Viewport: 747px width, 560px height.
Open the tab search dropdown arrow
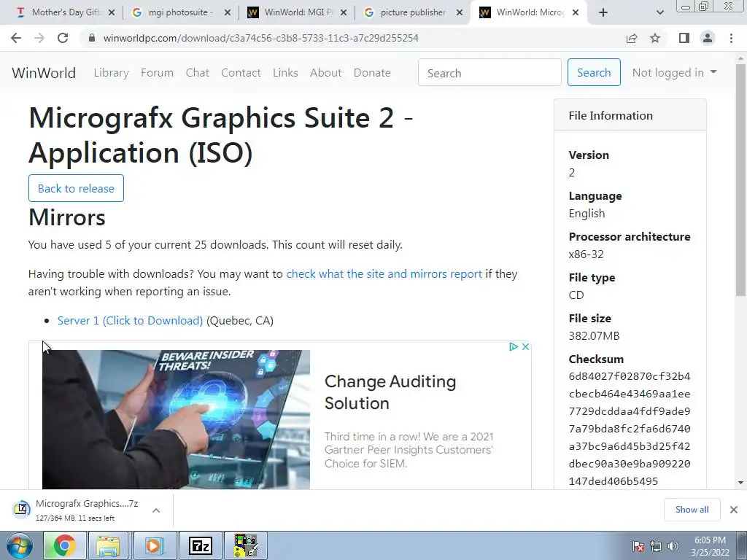659,12
